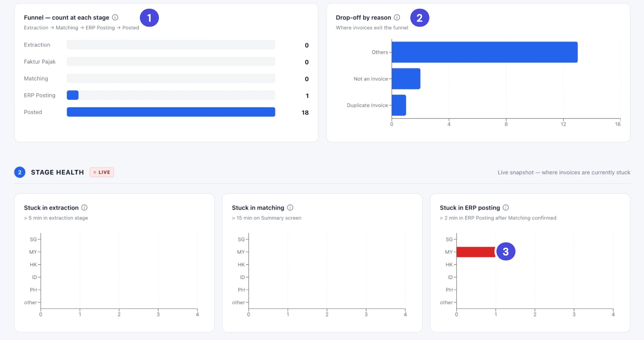Click '> 5 min in extraction stage' text
644x340 pixels.
pyautogui.click(x=56, y=218)
